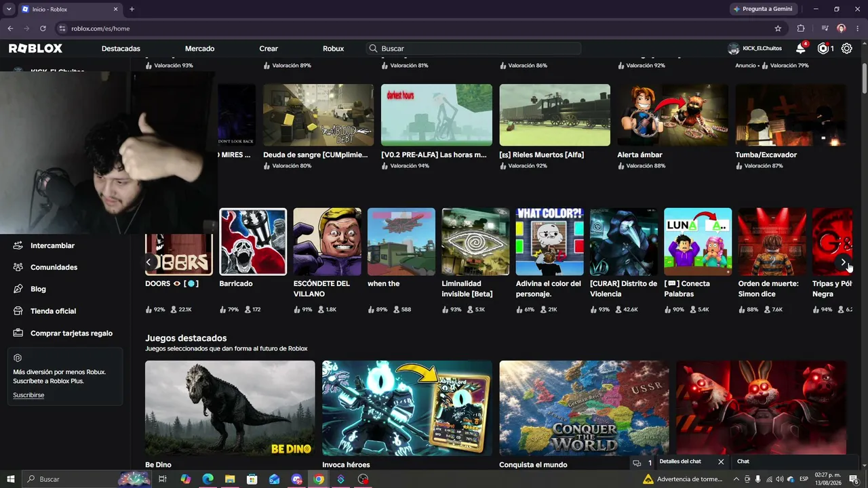Open the Roblox settings gear
The width and height of the screenshot is (868, 488).
pos(847,48)
